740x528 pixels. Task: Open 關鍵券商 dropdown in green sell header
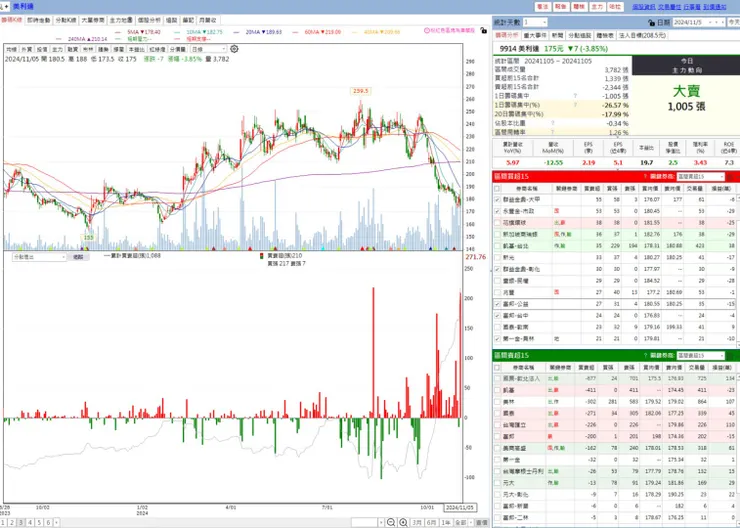point(700,355)
